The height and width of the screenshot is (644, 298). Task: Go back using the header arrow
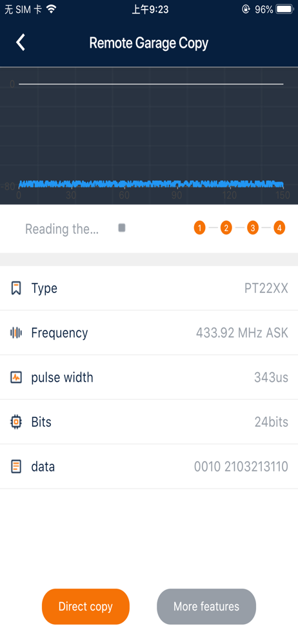click(21, 43)
